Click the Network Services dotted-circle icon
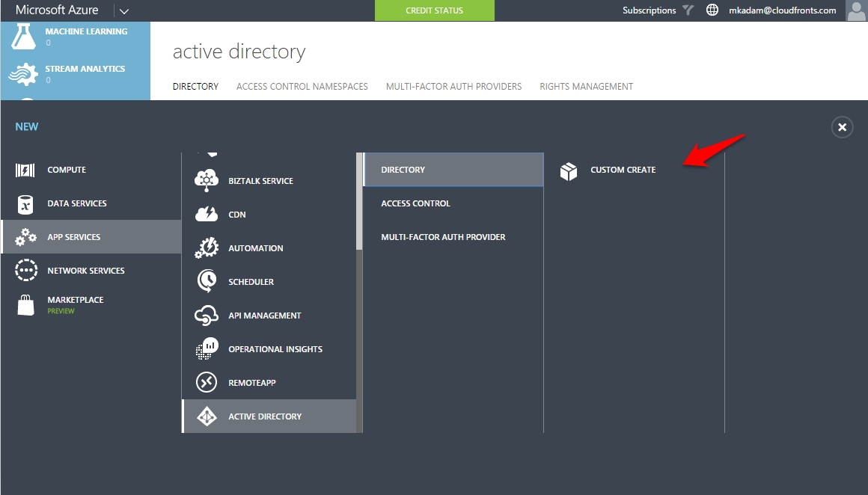868x495 pixels. 26,271
